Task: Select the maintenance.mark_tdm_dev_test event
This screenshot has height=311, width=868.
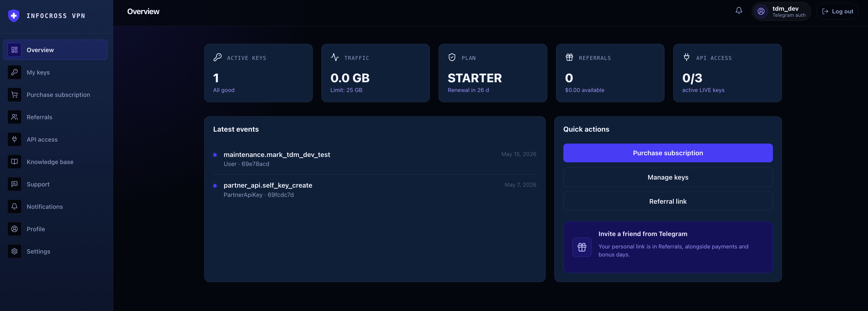Action: (375, 159)
